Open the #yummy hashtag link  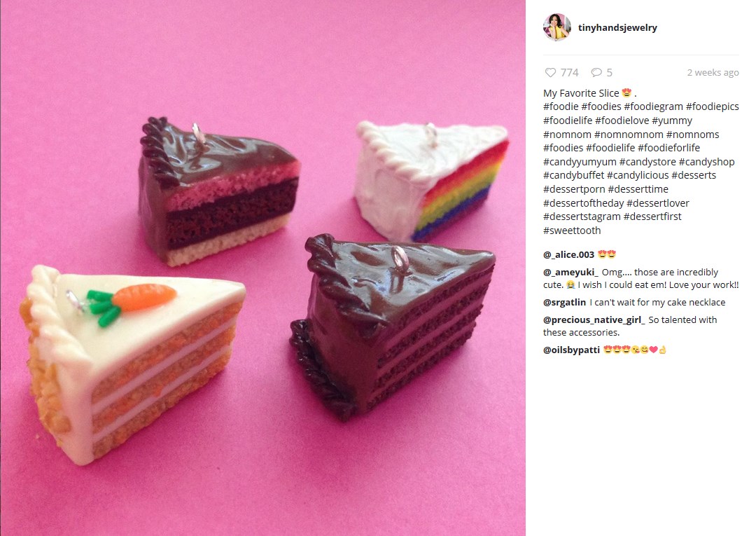671,121
